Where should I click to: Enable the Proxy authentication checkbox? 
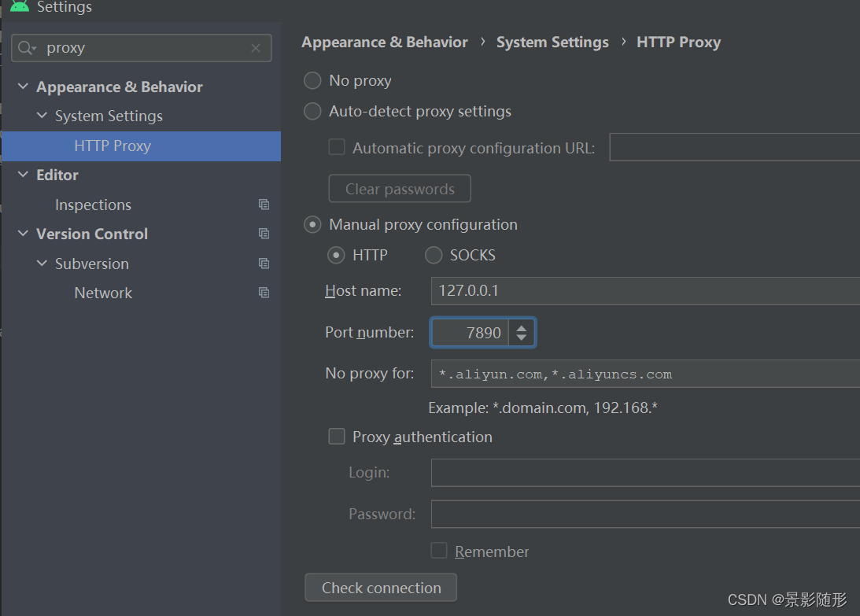(336, 437)
